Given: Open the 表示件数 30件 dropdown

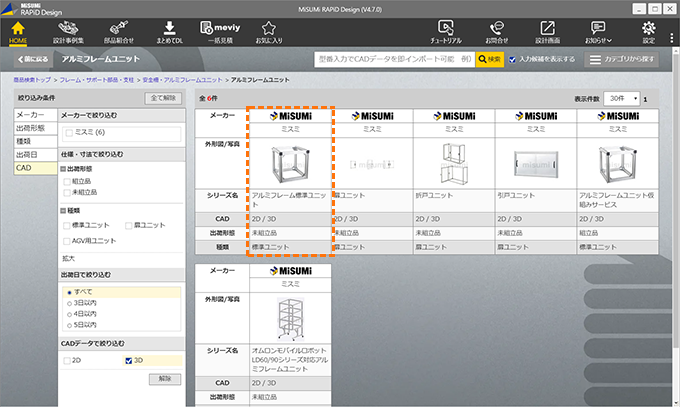Looking at the screenshot, I should tap(620, 99).
